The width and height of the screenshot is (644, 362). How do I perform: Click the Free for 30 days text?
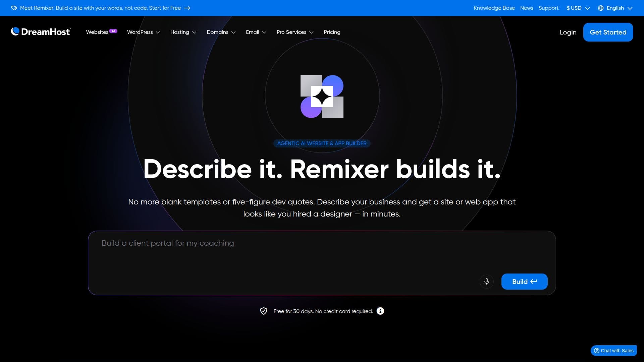[x=323, y=311]
